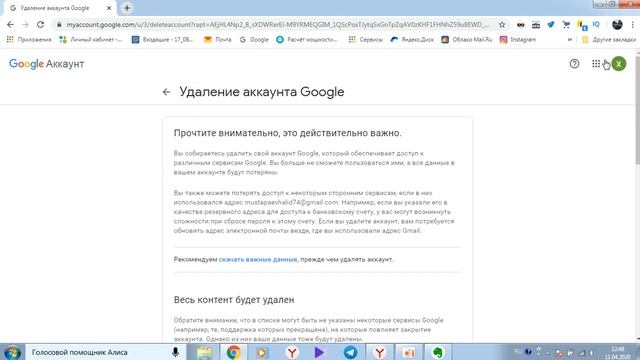This screenshot has height=360, width=640.
Task: Open the green 'X' account avatar
Action: click(x=619, y=64)
